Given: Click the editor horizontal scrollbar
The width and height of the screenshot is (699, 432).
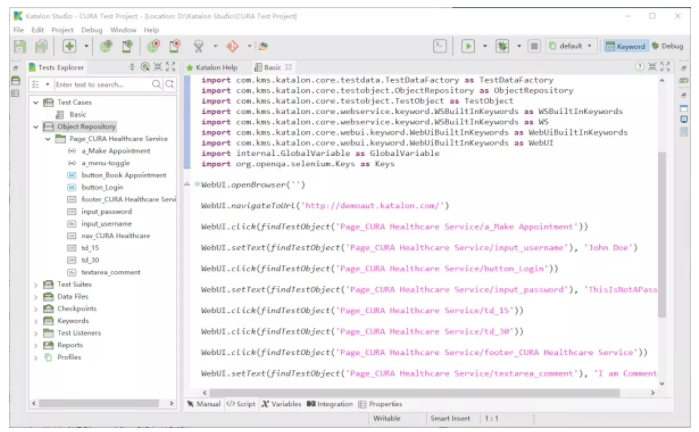Looking at the screenshot, I should (x=415, y=393).
